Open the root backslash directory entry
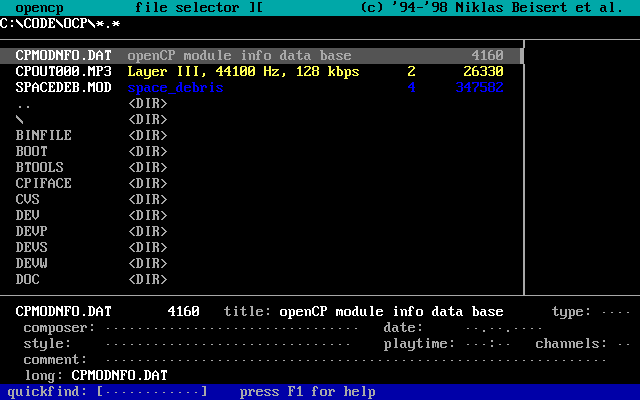Screen dimensions: 640x400 click(x=20, y=120)
